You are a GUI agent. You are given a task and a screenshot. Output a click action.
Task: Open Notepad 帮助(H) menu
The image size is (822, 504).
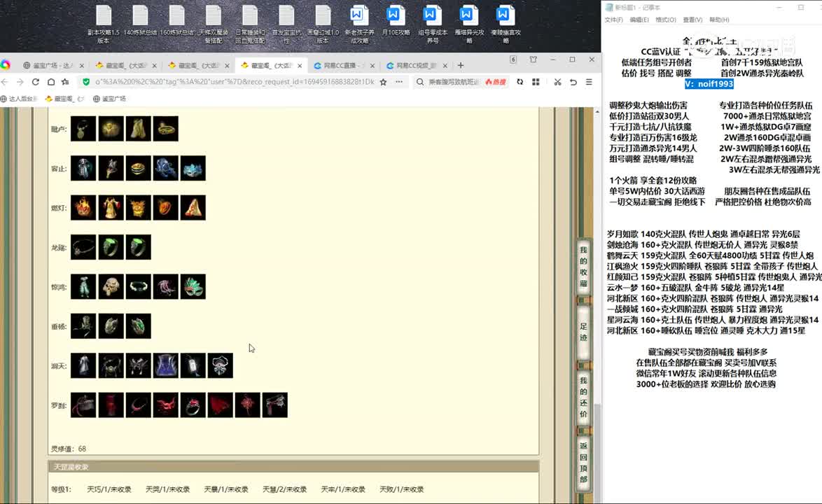(719, 20)
